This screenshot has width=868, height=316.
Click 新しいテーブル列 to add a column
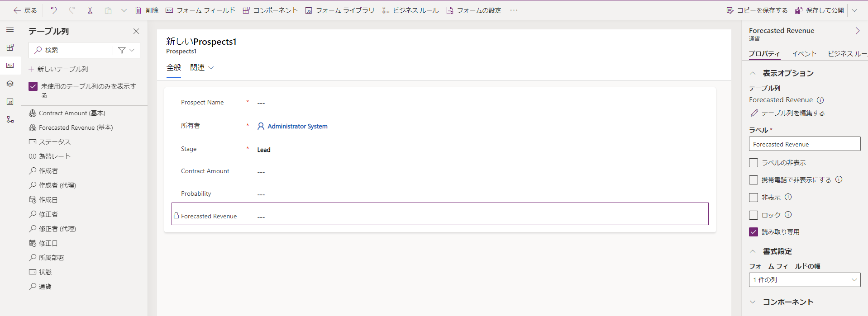point(58,69)
